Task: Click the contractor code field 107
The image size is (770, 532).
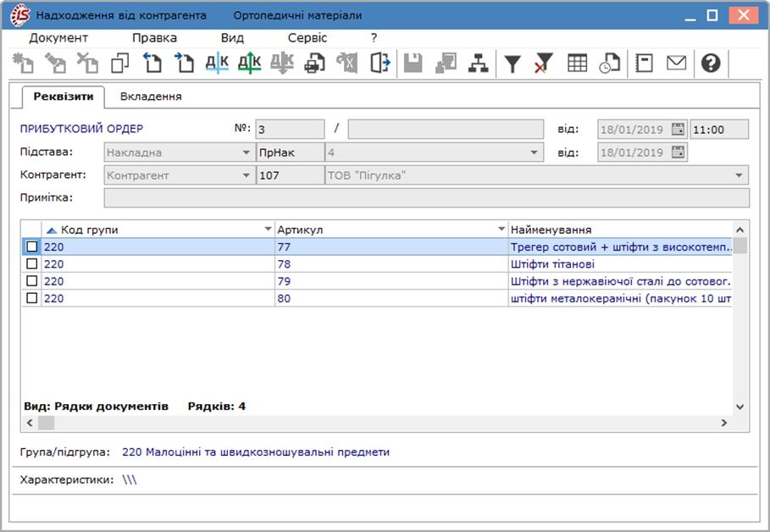Action: pyautogui.click(x=290, y=175)
